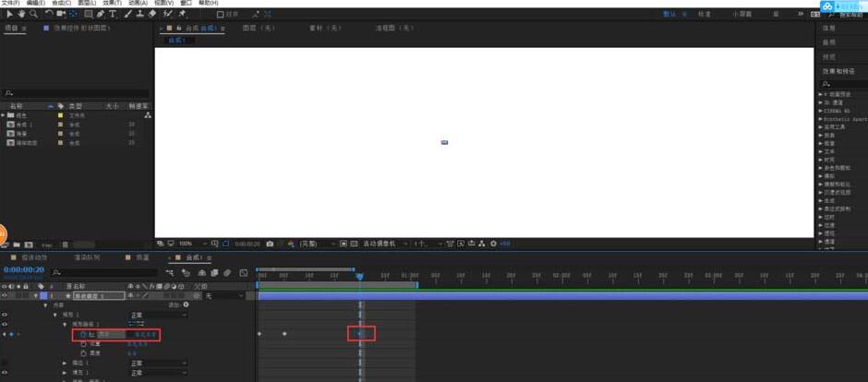Select the Zoom magnifier tool
This screenshot has width=868, height=382.
pos(33,13)
